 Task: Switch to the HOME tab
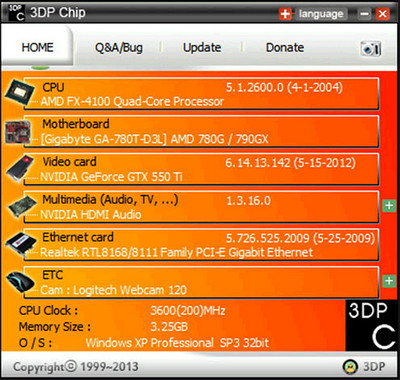[x=37, y=47]
